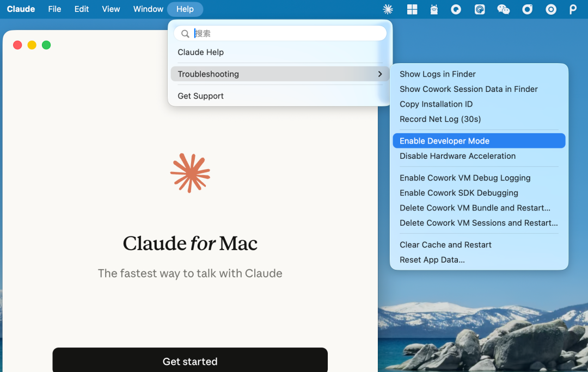Image resolution: width=588 pixels, height=372 pixels.
Task: Close the Claude window with the red button
Action: tap(17, 45)
